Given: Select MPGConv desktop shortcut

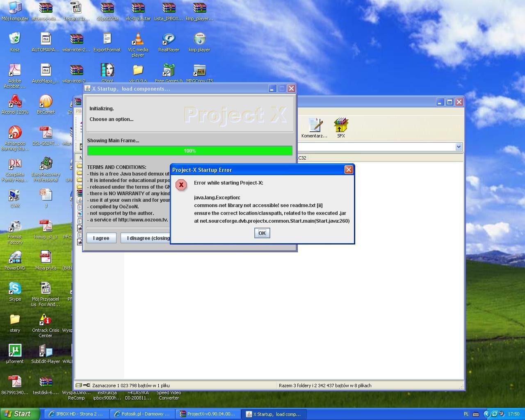Looking at the screenshot, I should click(199, 73).
